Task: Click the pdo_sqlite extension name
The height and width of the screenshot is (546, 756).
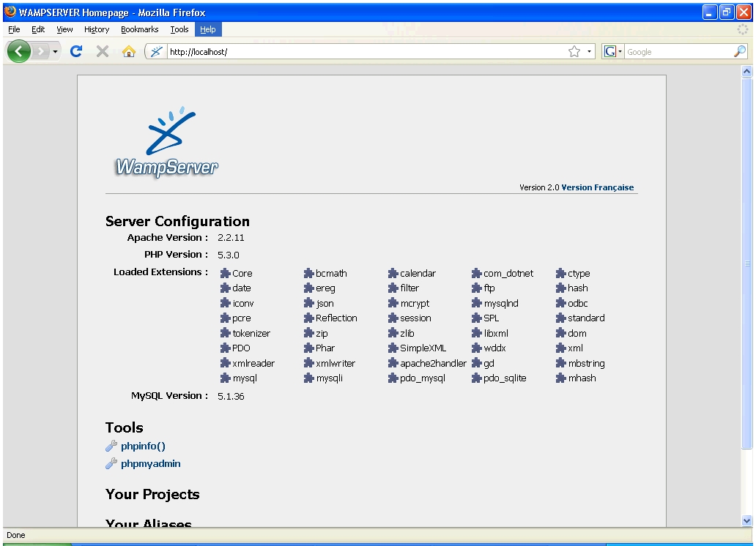Action: pyautogui.click(x=505, y=378)
